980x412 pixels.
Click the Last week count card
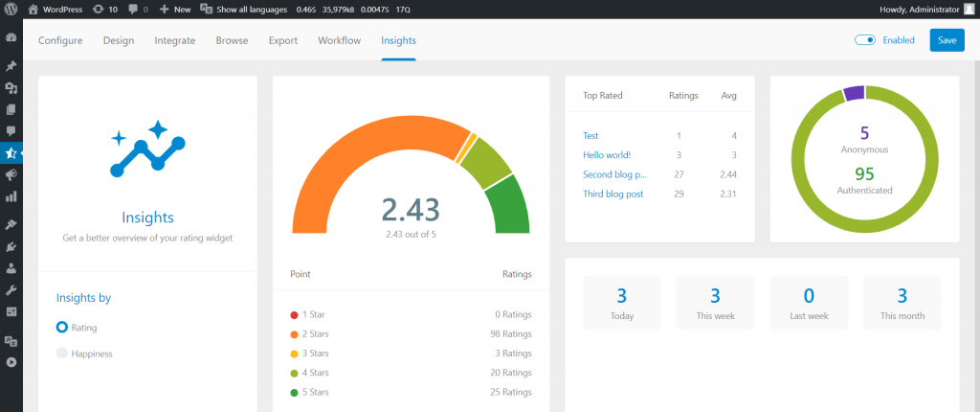coord(809,303)
